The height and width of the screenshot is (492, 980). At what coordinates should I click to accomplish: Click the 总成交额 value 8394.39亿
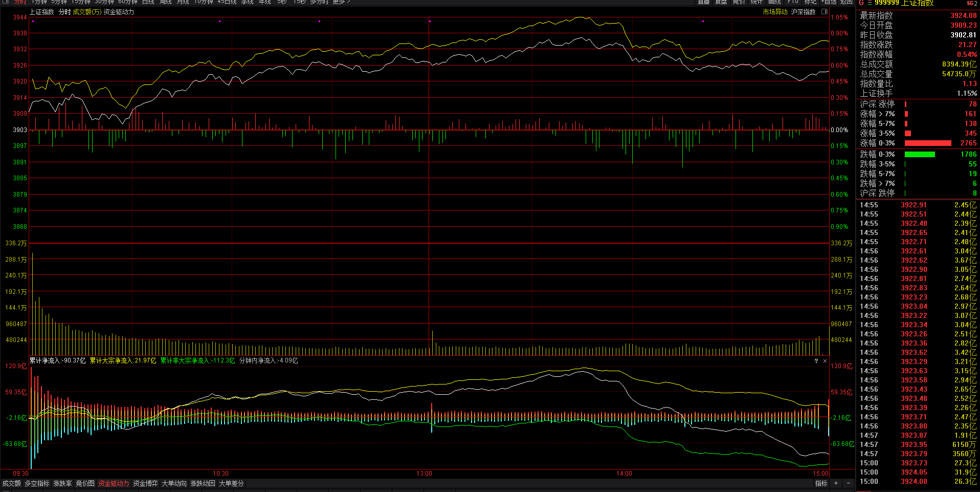coord(960,65)
